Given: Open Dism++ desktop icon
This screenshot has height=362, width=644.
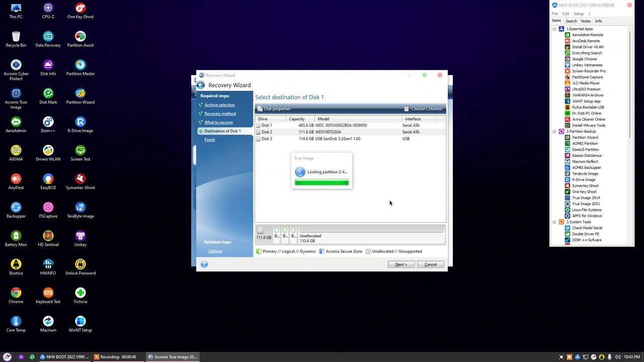Looking at the screenshot, I should pos(48,125).
